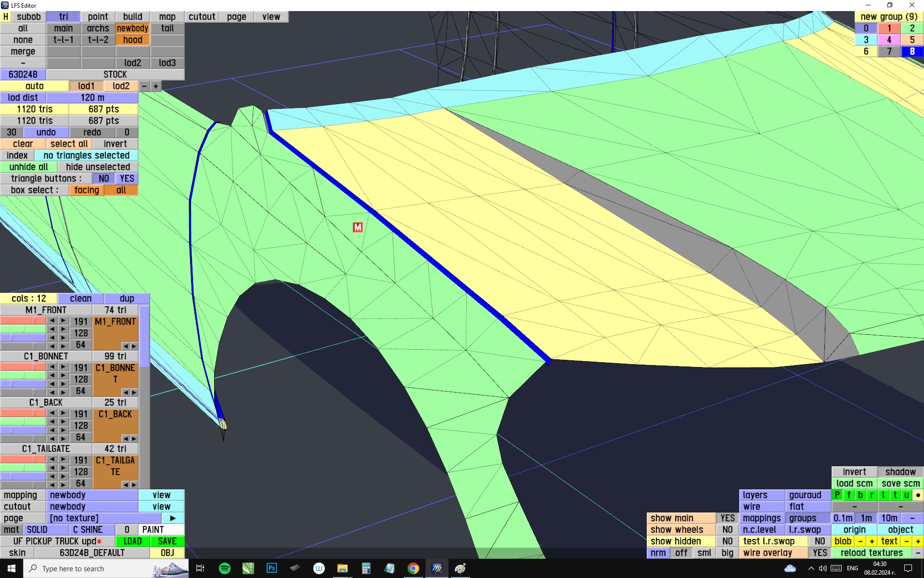This screenshot has height=578, width=924.
Task: Click the colour list scrollbar
Action: click(x=145, y=337)
